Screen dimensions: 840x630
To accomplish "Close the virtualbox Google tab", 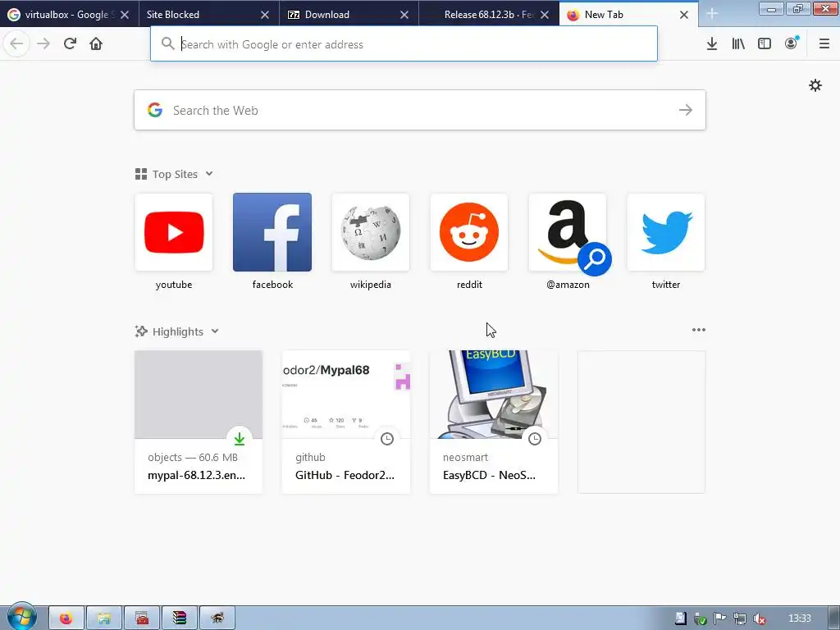I will [x=125, y=15].
